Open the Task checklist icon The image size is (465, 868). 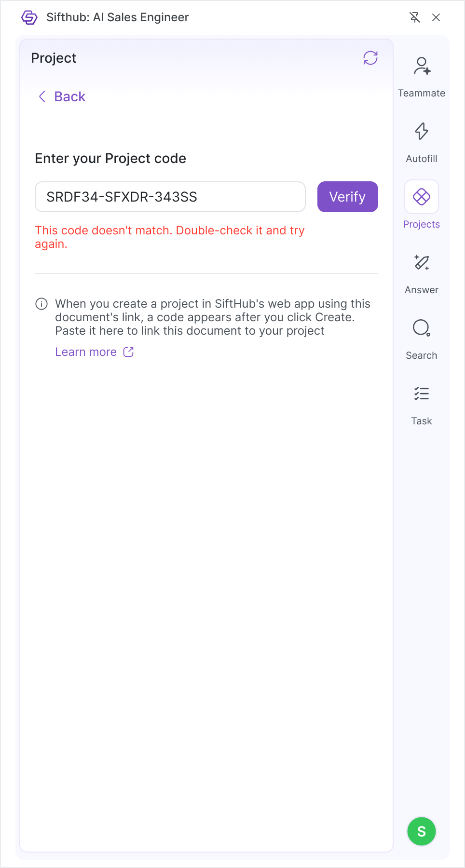coord(422,393)
